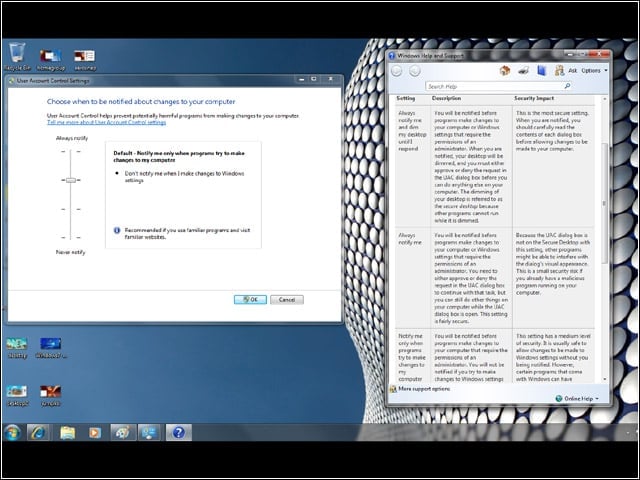Open the Online Help dropdown
This screenshot has width=640, height=480.
point(578,398)
